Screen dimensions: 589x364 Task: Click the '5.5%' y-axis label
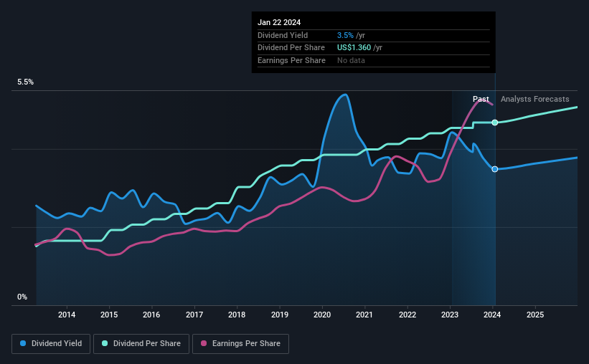point(26,82)
